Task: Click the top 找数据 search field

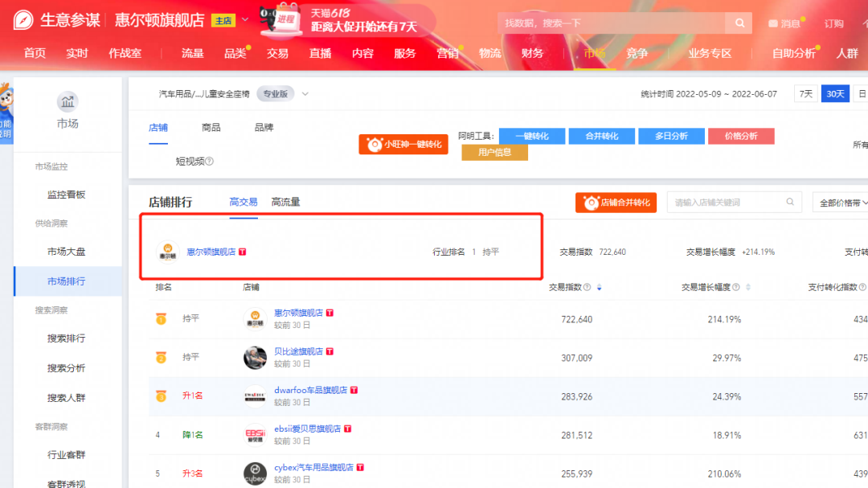Action: 611,23
